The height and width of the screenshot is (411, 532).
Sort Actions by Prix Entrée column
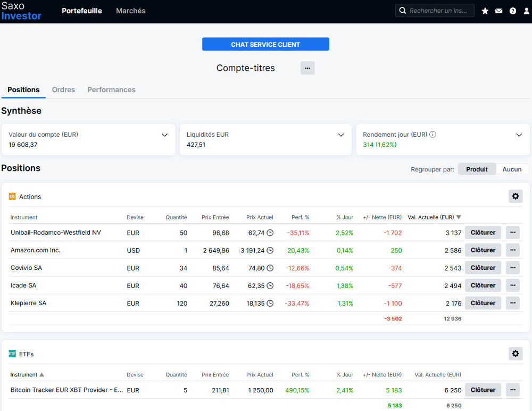click(215, 217)
